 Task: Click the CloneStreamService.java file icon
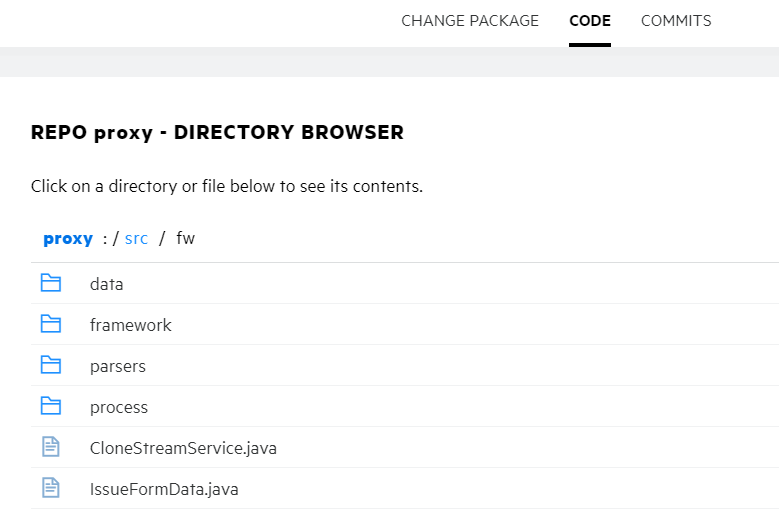(x=51, y=448)
